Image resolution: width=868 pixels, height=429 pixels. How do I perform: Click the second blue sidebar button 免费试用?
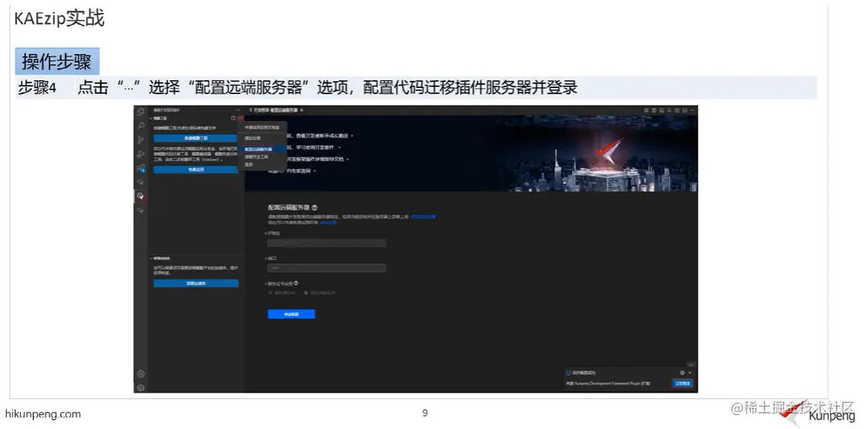[196, 170]
